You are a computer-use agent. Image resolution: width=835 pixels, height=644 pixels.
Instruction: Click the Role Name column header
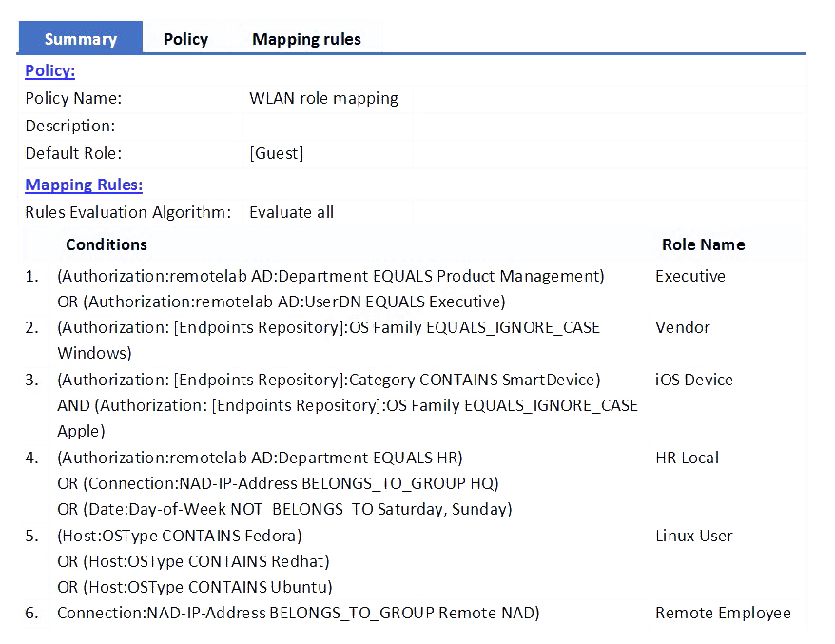[x=703, y=244]
